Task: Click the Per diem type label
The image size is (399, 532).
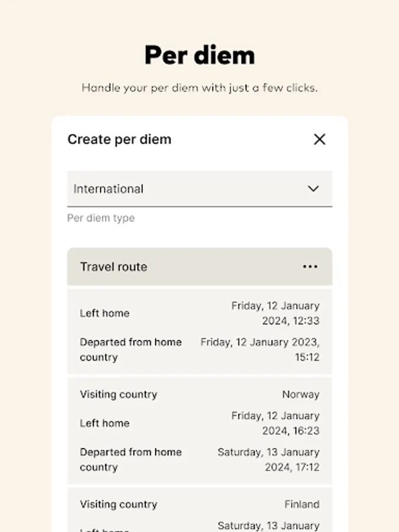Action: 100,218
